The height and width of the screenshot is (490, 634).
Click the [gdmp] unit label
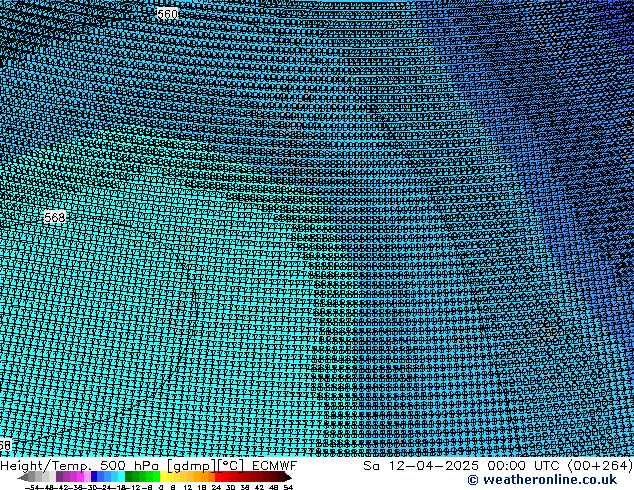(x=192, y=466)
